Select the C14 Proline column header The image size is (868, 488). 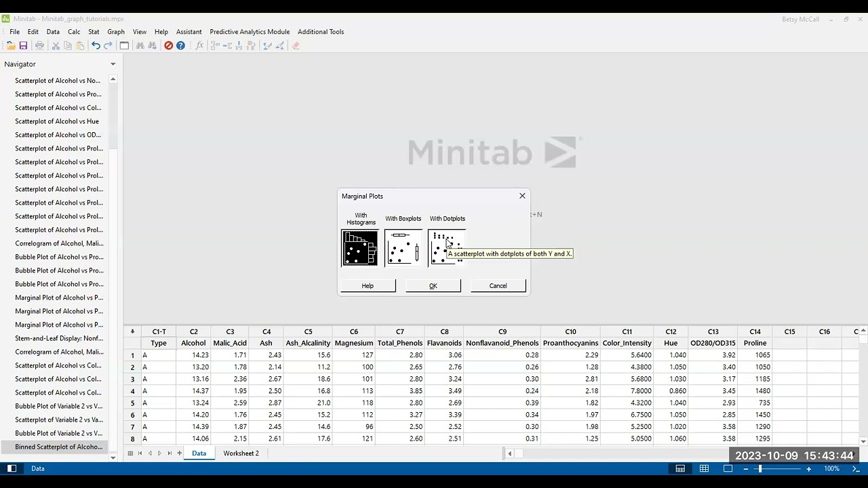coord(755,331)
